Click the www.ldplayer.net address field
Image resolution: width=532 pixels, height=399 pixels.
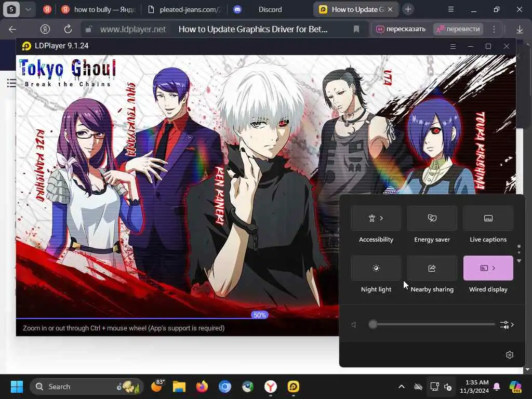coord(134,29)
